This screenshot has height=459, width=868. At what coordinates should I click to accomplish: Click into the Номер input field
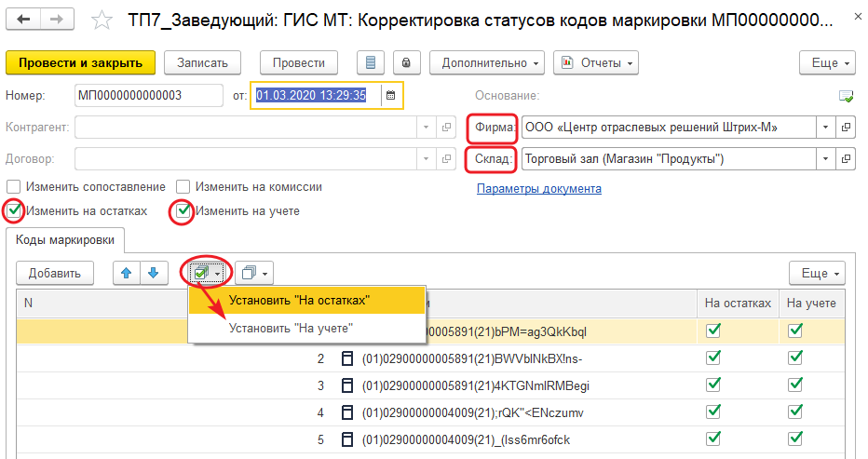point(147,95)
